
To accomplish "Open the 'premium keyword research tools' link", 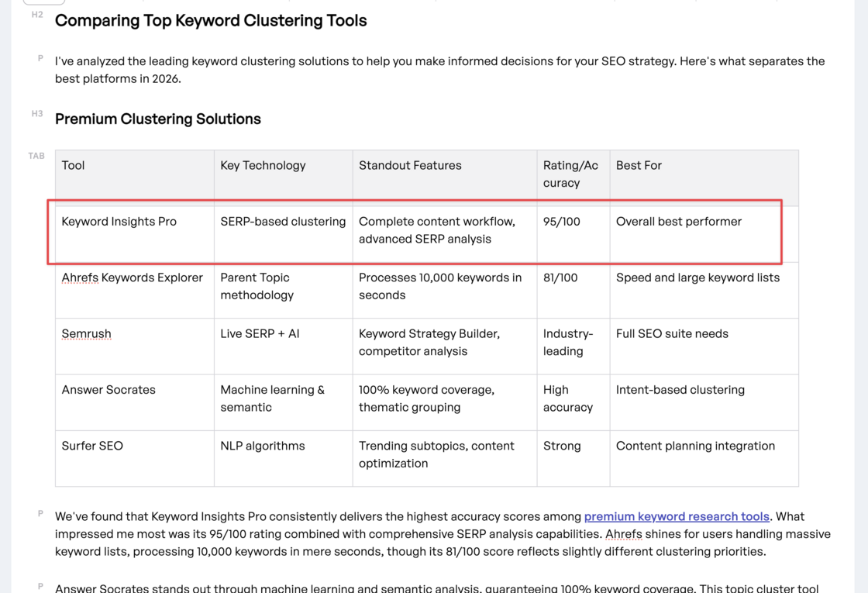I will pos(677,516).
